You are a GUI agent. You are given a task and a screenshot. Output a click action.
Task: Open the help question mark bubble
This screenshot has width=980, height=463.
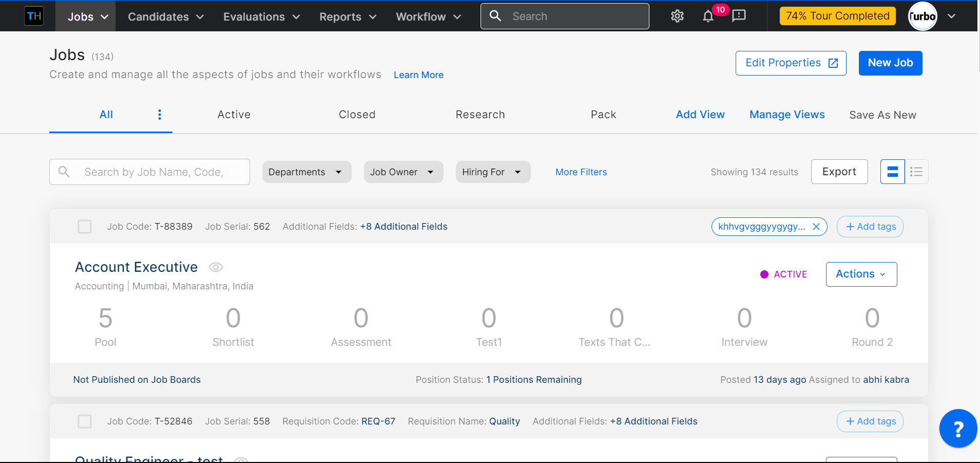point(958,428)
